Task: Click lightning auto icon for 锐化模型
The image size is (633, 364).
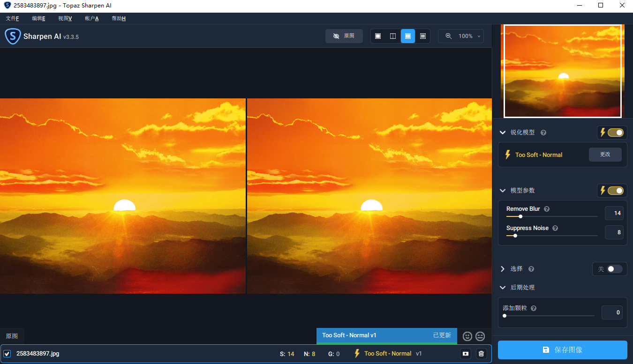Action: (603, 133)
